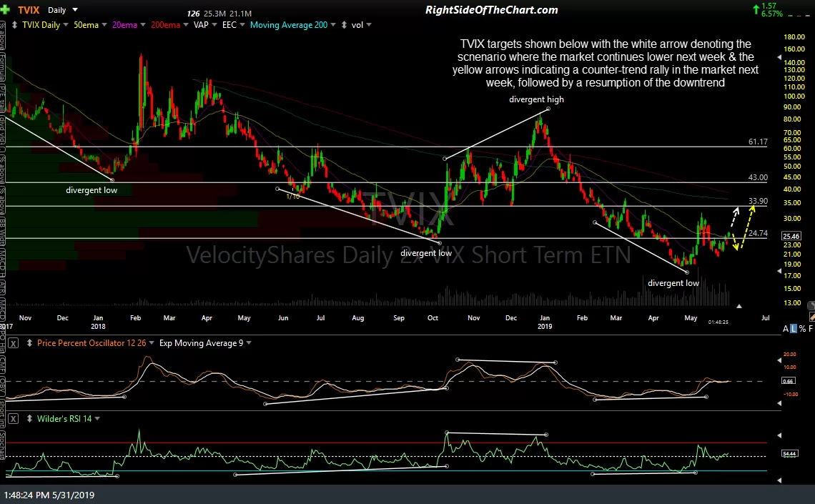Click the arrow at top of PPO scale
The image size is (815, 504).
pyautogui.click(x=779, y=360)
